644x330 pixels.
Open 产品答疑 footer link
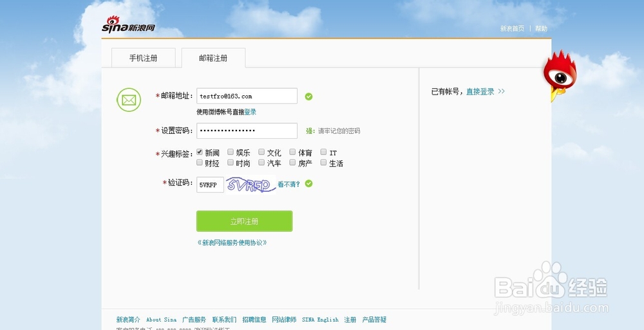pyautogui.click(x=374, y=319)
